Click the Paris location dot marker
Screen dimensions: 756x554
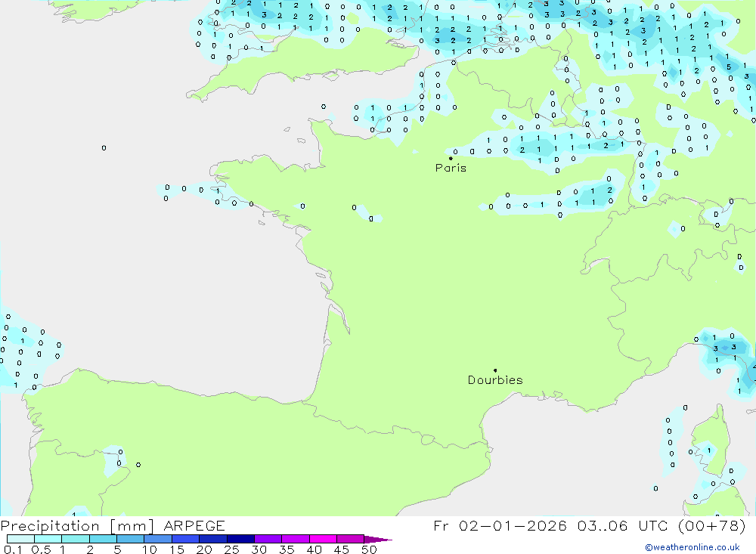(x=451, y=158)
